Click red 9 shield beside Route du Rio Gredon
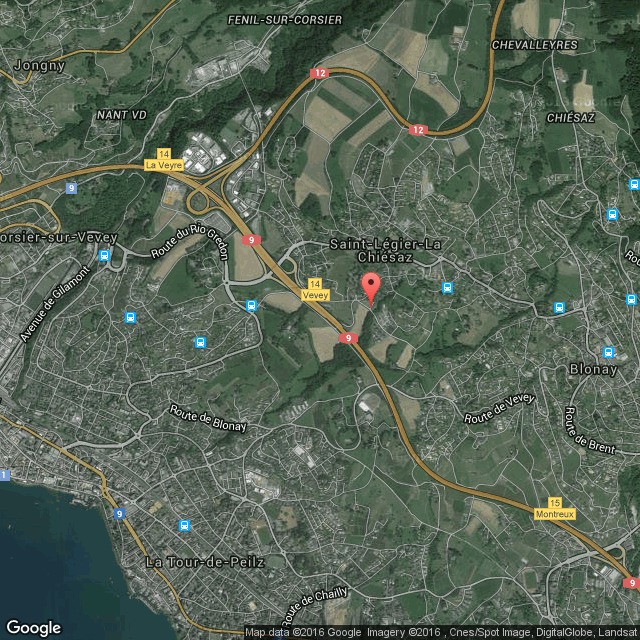The height and width of the screenshot is (640, 640). coord(251,240)
